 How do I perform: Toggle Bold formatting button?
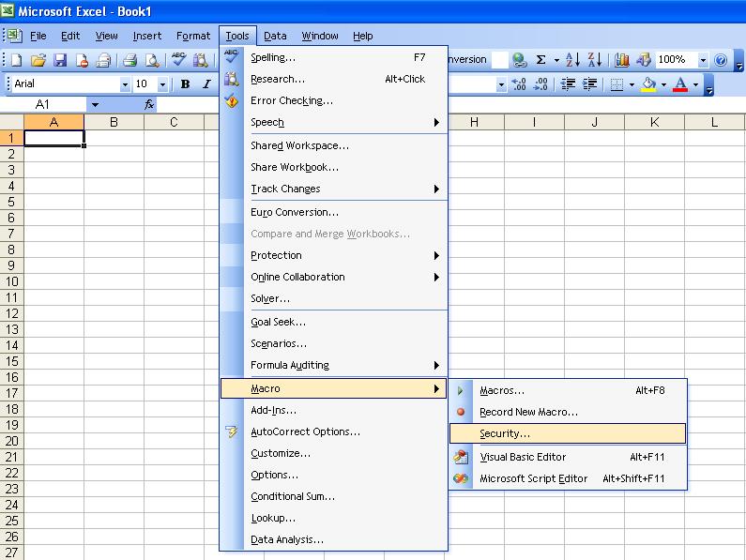coord(185,84)
